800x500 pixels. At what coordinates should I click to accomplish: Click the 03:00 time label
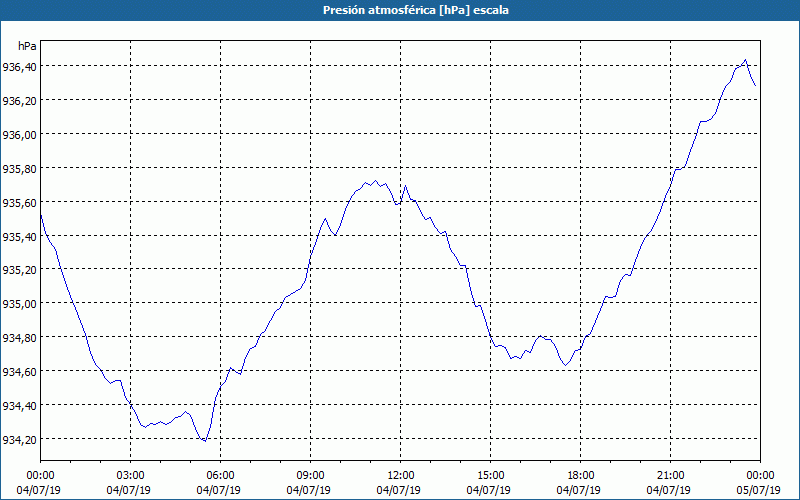click(x=131, y=476)
